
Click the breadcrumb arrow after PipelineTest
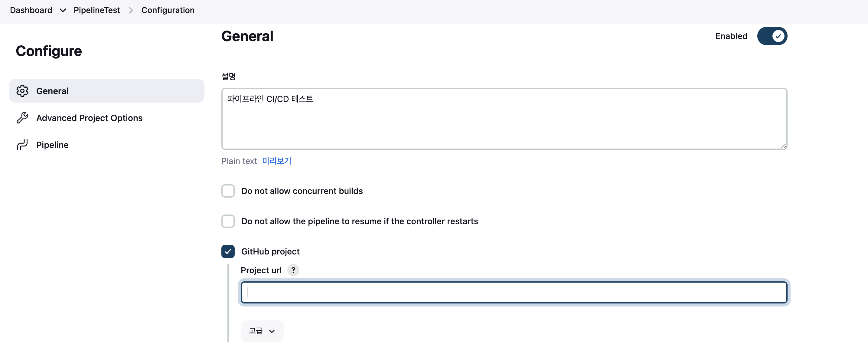pyautogui.click(x=131, y=11)
